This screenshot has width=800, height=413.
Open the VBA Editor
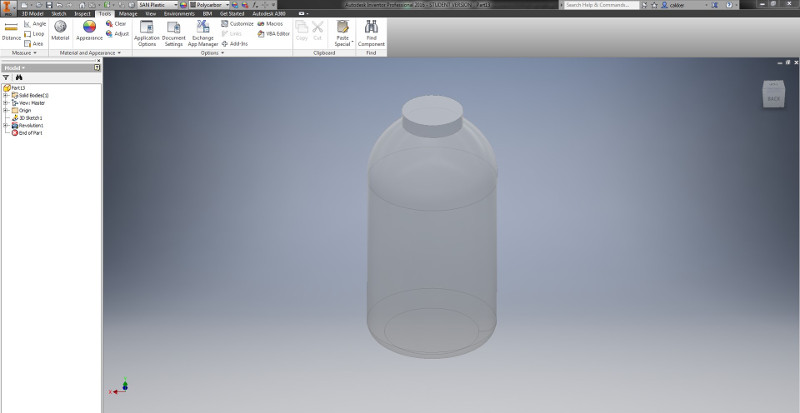pos(273,34)
